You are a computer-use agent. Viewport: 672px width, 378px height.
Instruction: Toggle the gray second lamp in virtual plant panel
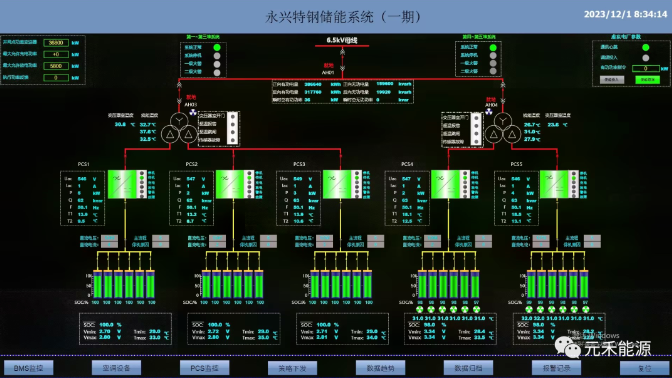645,57
